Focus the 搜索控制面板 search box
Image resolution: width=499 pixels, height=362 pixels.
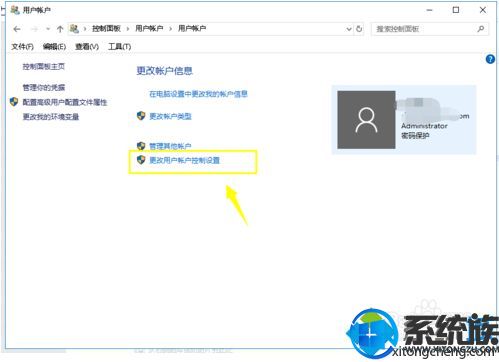tap(430, 29)
